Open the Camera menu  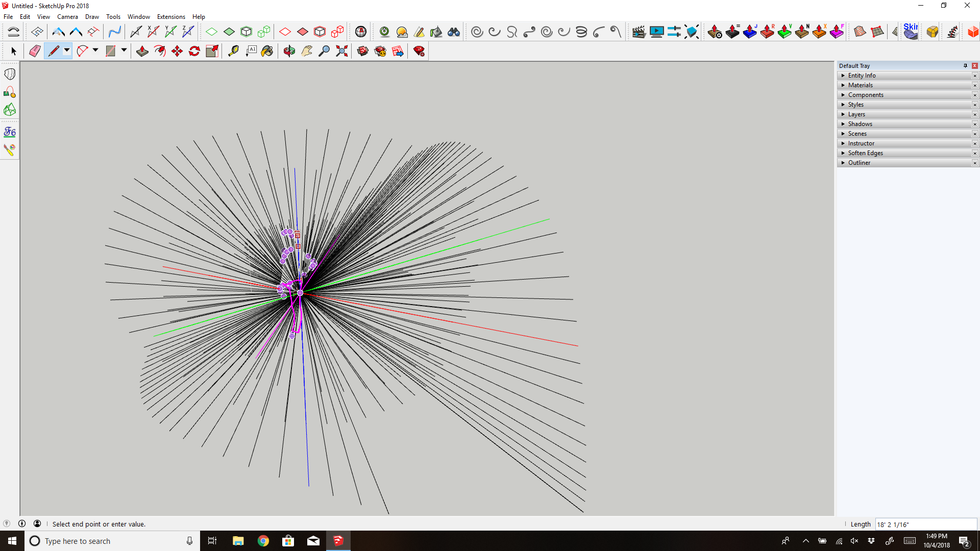click(x=67, y=17)
